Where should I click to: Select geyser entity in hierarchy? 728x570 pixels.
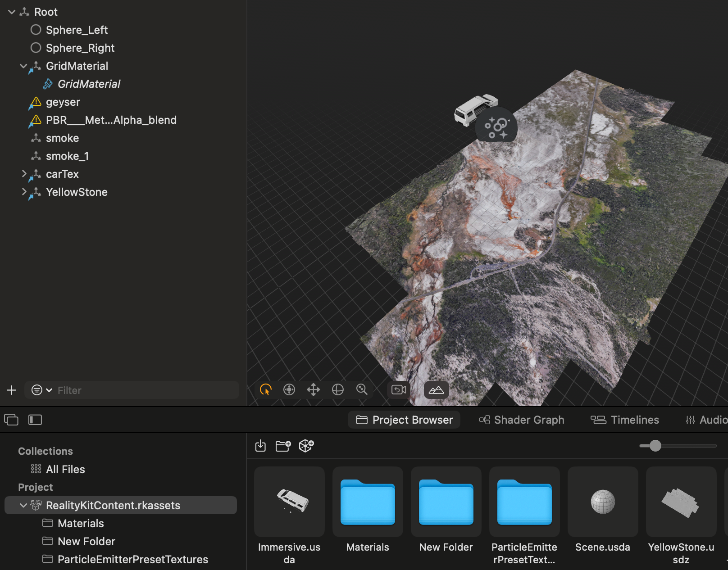coord(63,102)
